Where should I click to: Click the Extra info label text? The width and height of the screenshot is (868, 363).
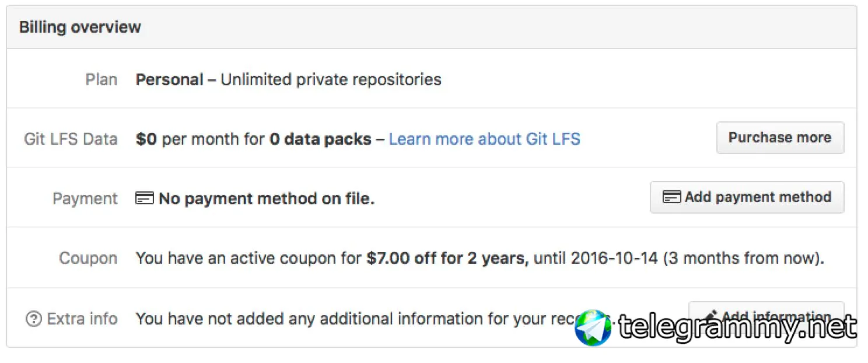point(82,319)
